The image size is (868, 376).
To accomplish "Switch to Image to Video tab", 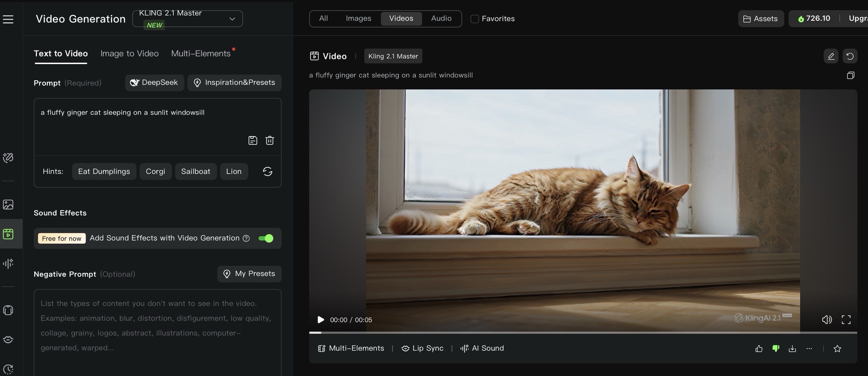I will coord(129,53).
